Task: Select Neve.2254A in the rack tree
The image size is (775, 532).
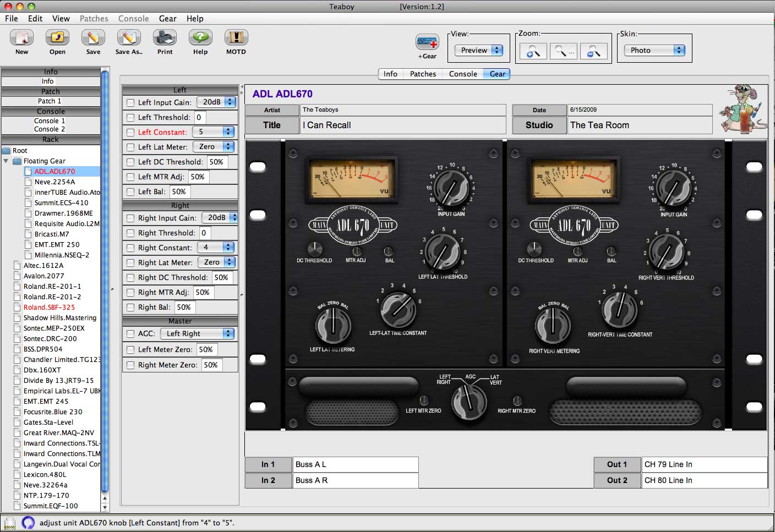Action: tap(54, 182)
